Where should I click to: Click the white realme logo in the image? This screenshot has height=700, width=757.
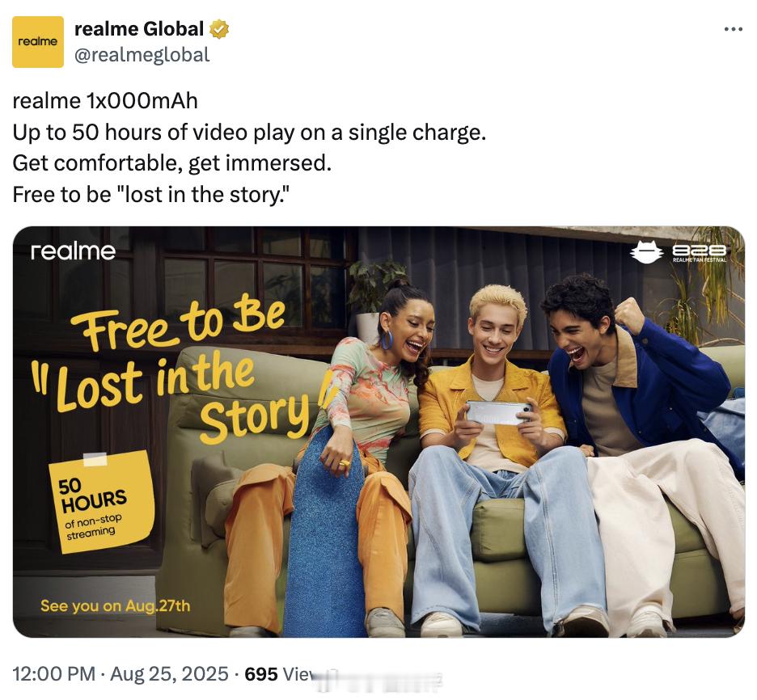tap(73, 251)
